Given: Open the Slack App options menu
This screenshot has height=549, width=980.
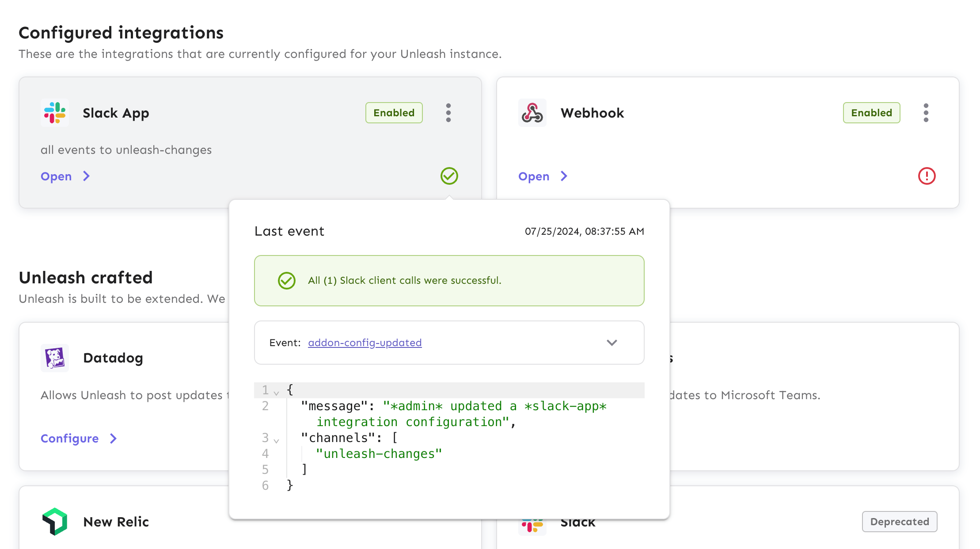Looking at the screenshot, I should click(448, 113).
